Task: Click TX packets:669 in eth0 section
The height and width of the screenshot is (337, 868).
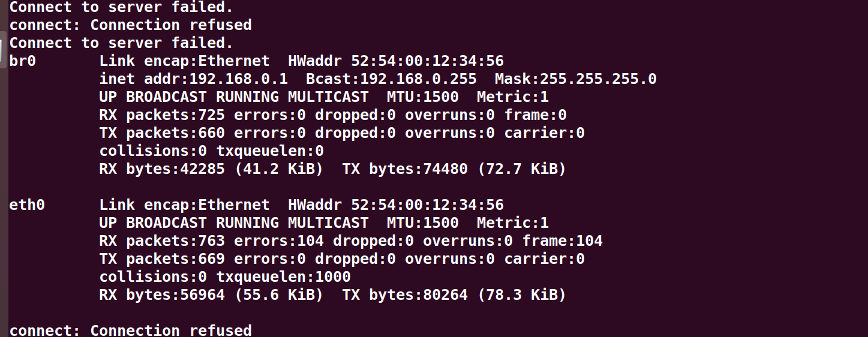Action: (162, 259)
